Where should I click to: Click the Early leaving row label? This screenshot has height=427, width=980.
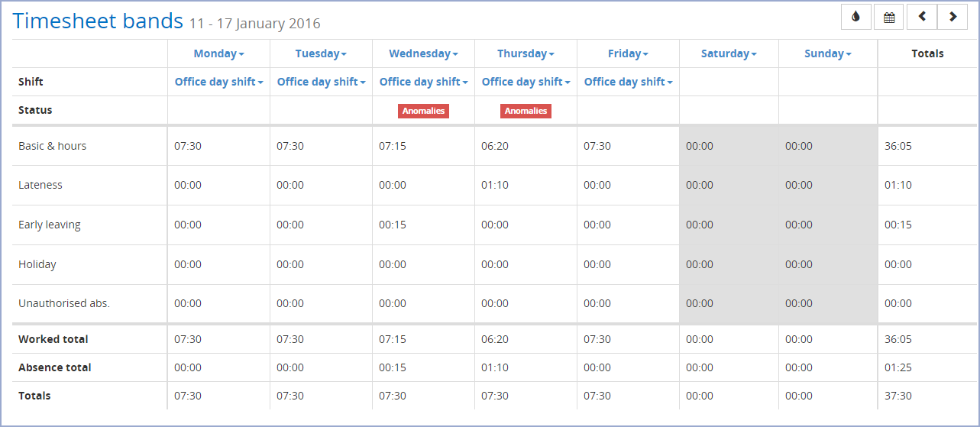click(49, 225)
